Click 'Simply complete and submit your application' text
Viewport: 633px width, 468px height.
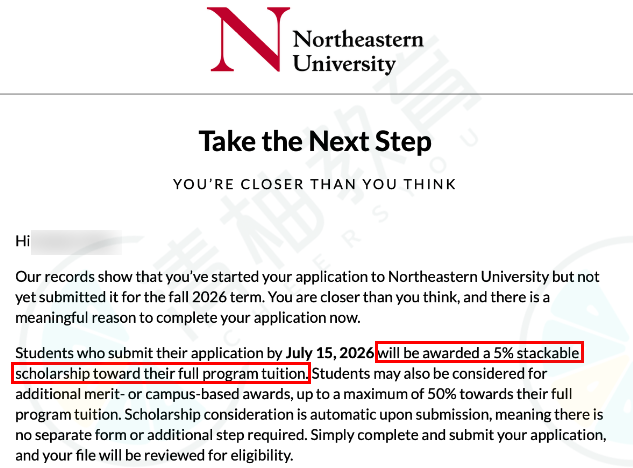pos(458,435)
